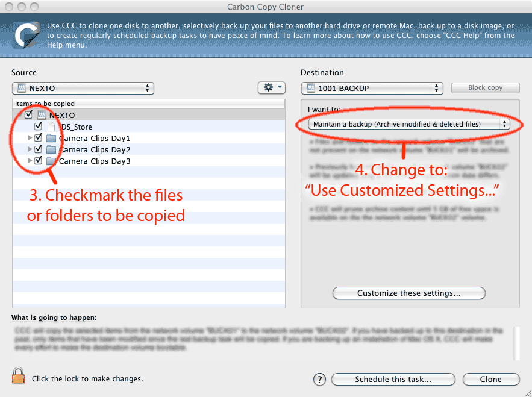Click the lock icon to make changes
532x397 pixels.
[18, 376]
